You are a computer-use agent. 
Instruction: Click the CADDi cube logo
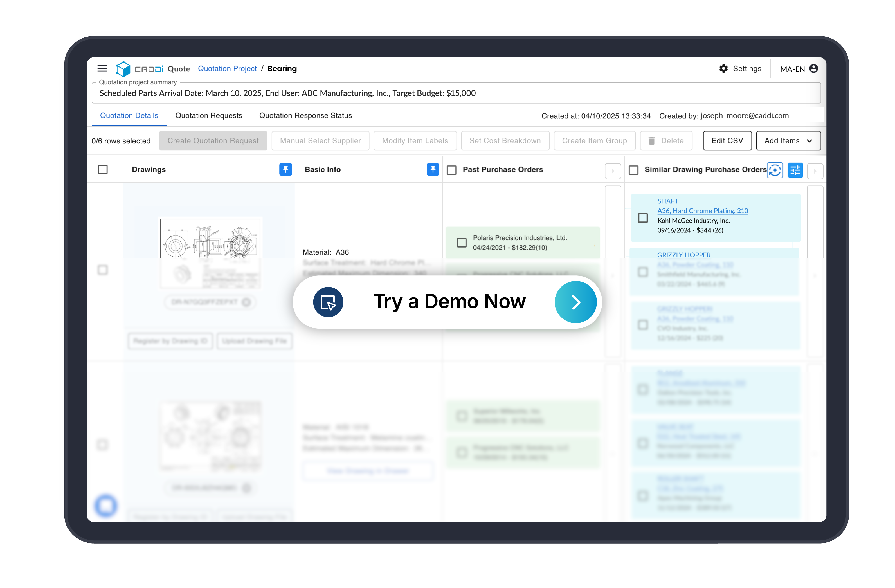click(x=123, y=69)
